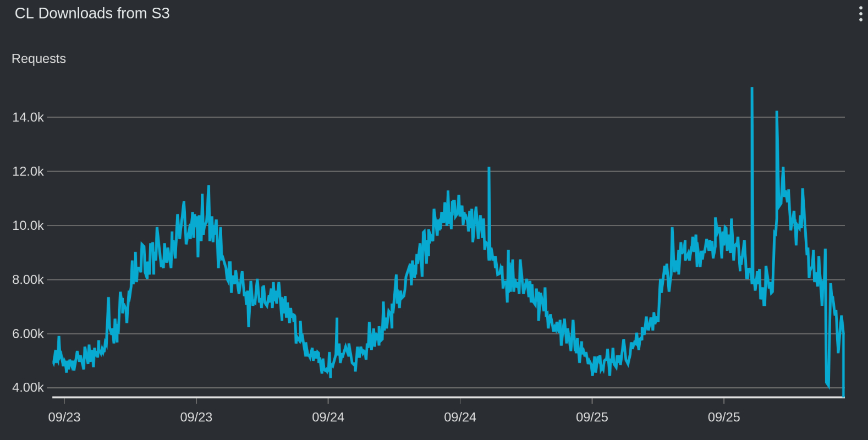This screenshot has width=868, height=440.
Task: Select the Requests y-axis label
Action: point(39,59)
